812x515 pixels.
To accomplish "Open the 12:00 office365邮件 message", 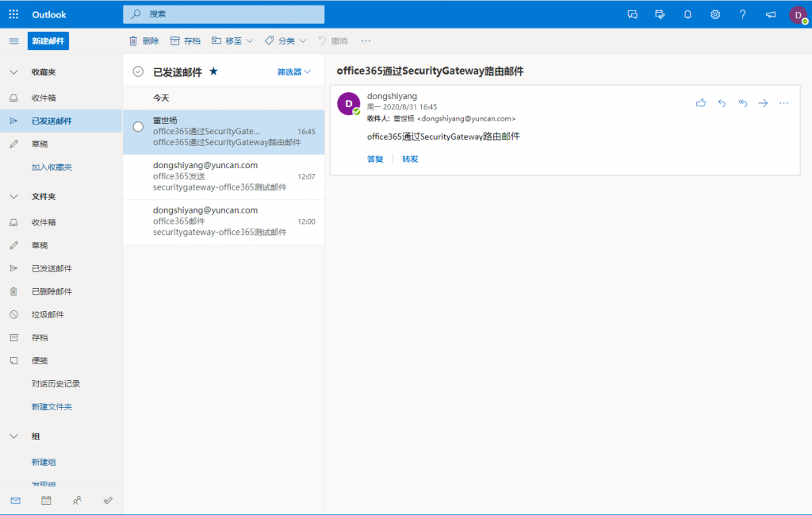I will (x=224, y=221).
